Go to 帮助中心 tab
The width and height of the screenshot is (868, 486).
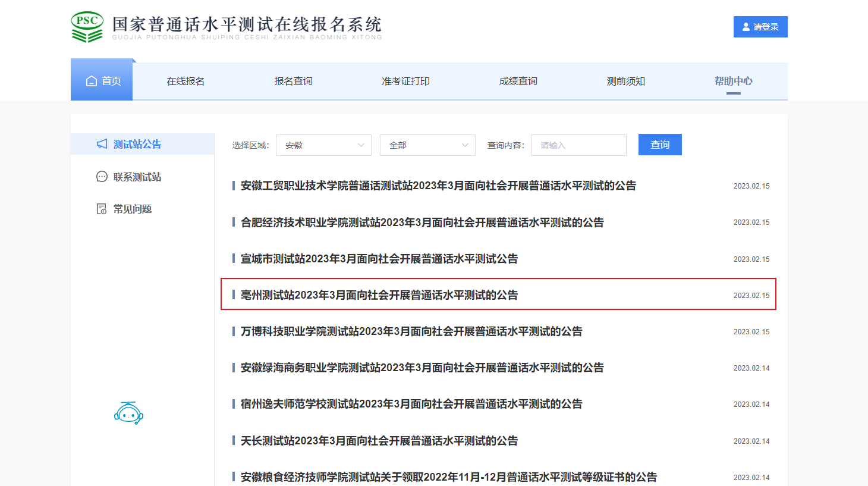click(733, 81)
